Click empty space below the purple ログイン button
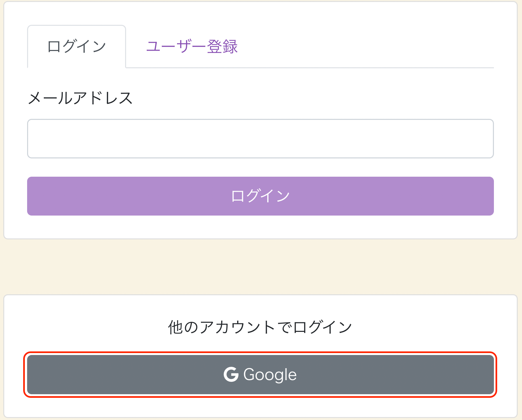Image resolution: width=522 pixels, height=420 pixels. pyautogui.click(x=260, y=227)
